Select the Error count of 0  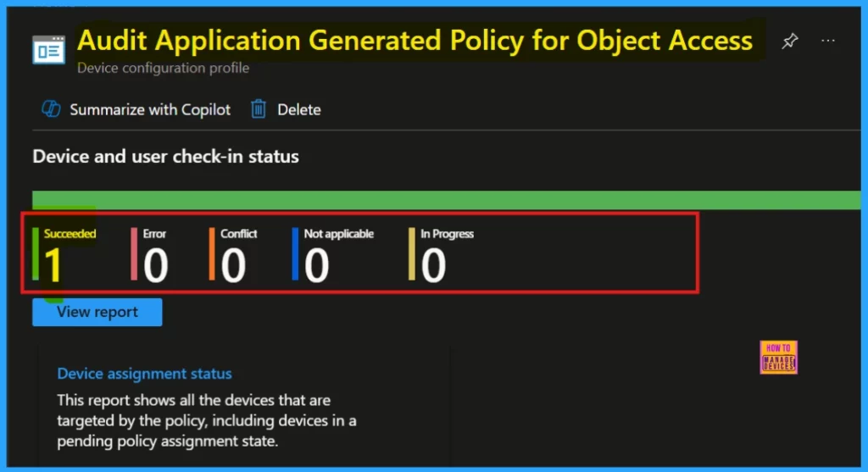pos(155,266)
